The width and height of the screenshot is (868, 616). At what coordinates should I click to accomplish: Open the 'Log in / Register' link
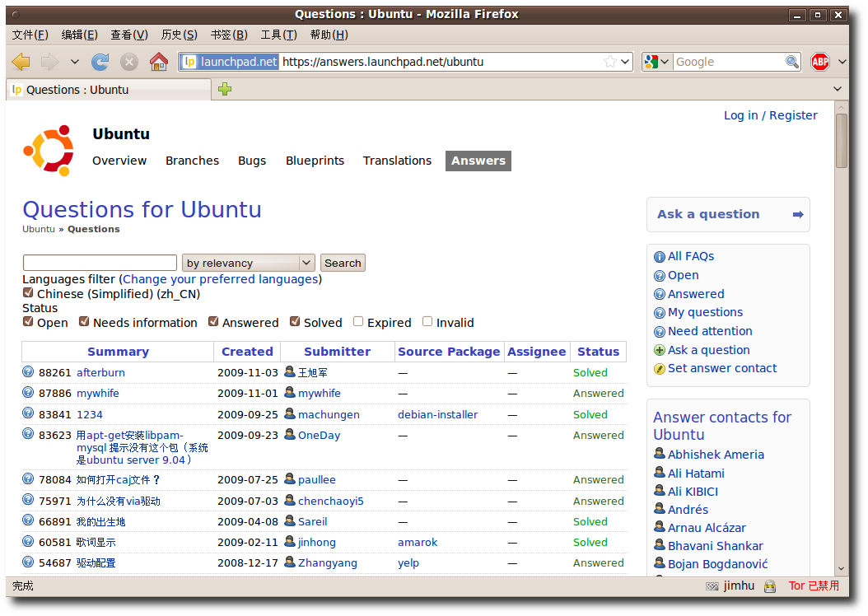coord(770,115)
